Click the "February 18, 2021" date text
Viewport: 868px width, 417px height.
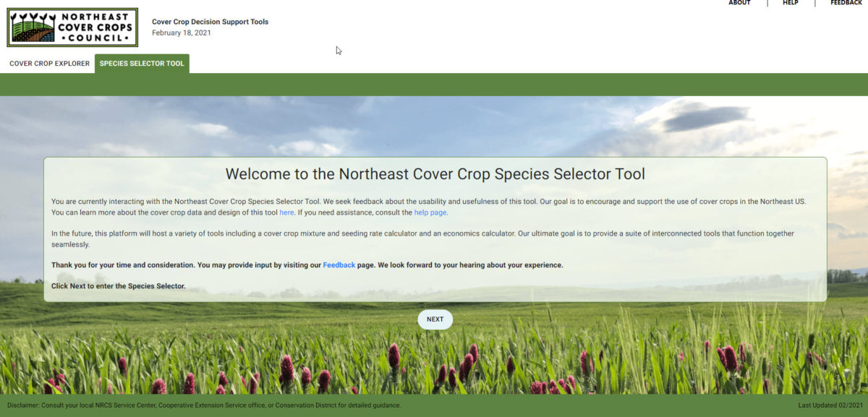(182, 33)
